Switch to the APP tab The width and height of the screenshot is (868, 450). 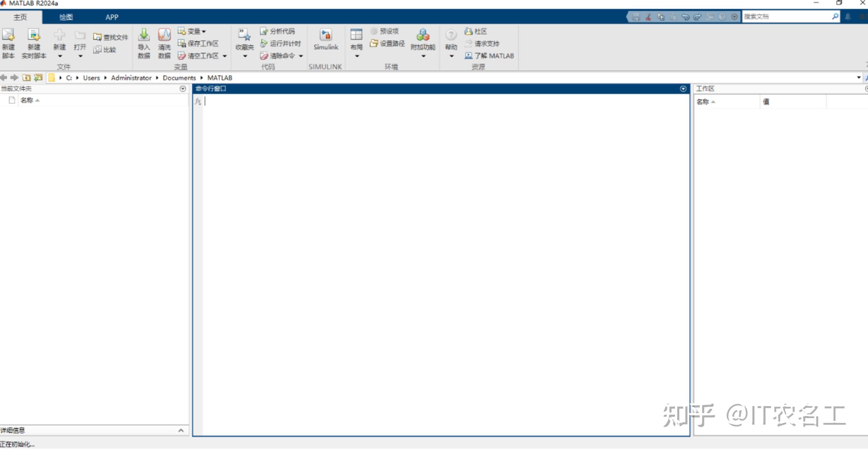coord(112,17)
